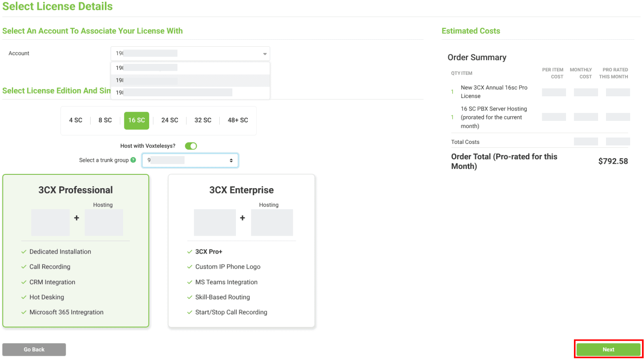Image resolution: width=644 pixels, height=361 pixels.
Task: Select the 4 SC license size
Action: (x=76, y=120)
